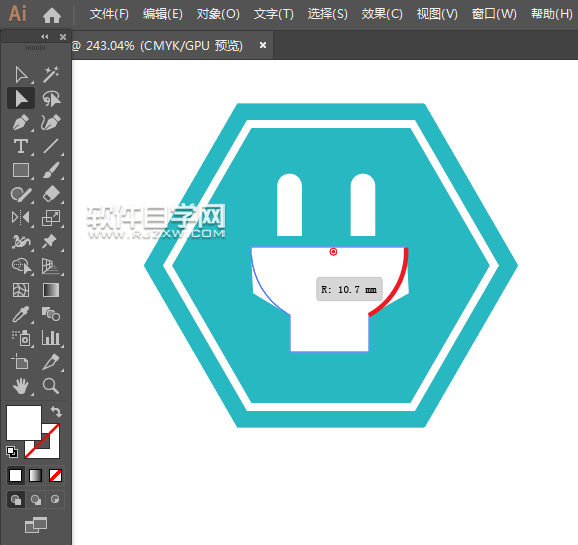Open the 文件(F) menu
The image size is (578, 545).
pyautogui.click(x=109, y=14)
